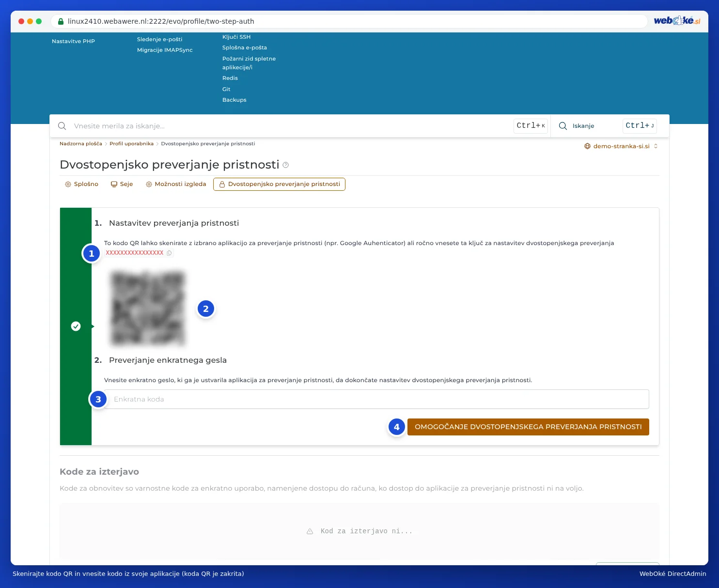Open the Redis menu link
The width and height of the screenshot is (719, 588).
(x=230, y=78)
